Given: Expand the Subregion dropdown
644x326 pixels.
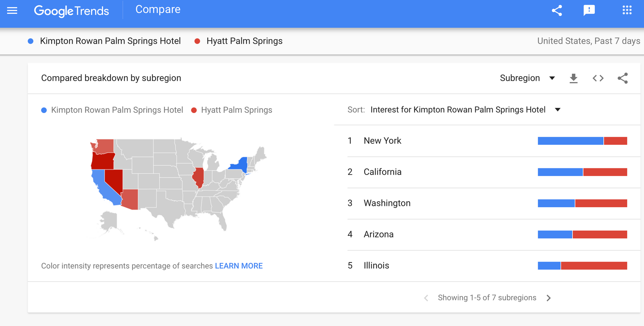Looking at the screenshot, I should click(527, 78).
